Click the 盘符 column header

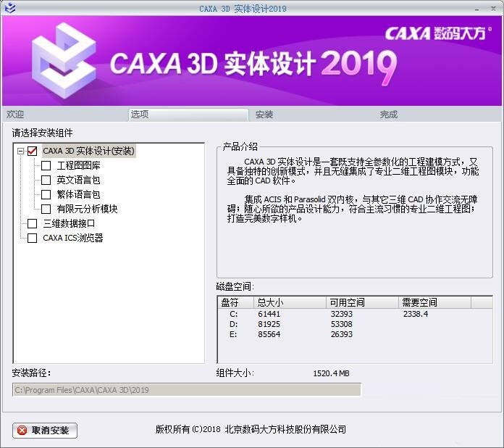[235, 302]
